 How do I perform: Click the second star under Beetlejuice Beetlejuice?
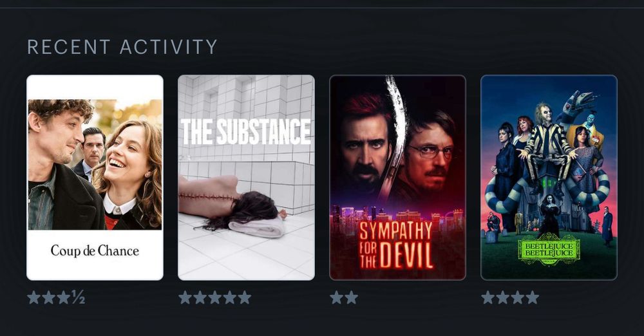503,297
